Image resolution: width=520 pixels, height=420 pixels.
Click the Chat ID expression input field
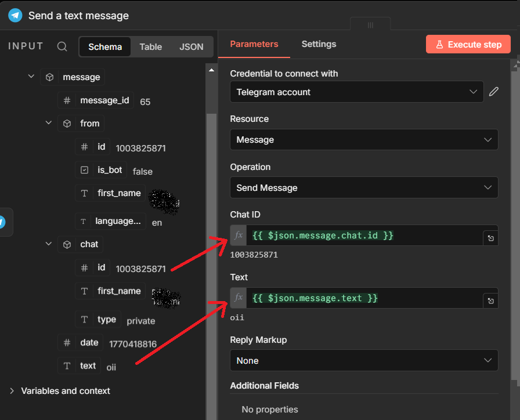[x=364, y=236]
